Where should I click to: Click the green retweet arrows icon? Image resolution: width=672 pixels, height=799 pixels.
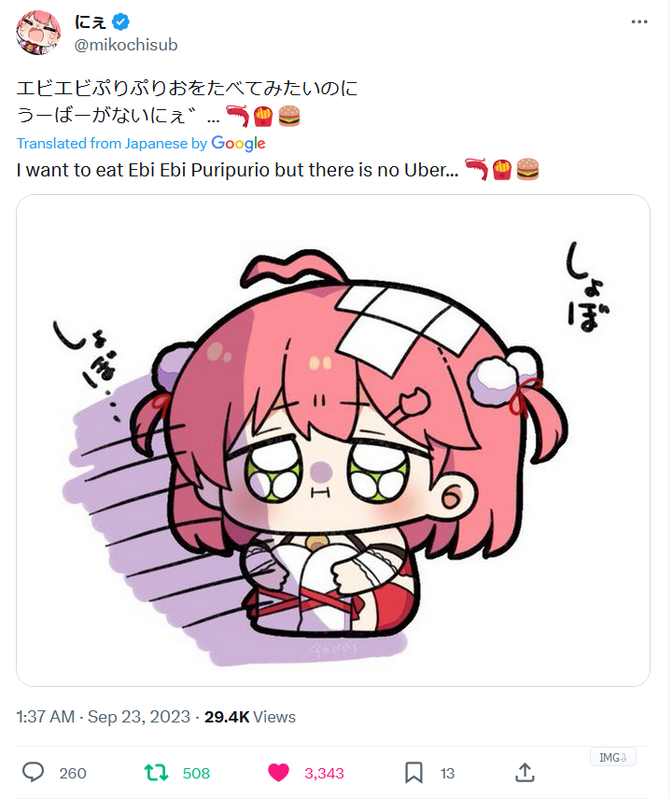coord(156,773)
